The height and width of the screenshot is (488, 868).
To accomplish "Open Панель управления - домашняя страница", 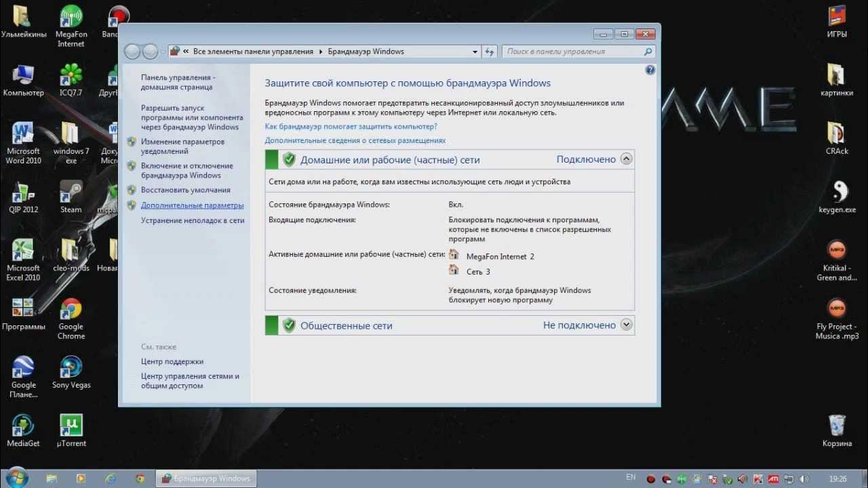I will (178, 82).
